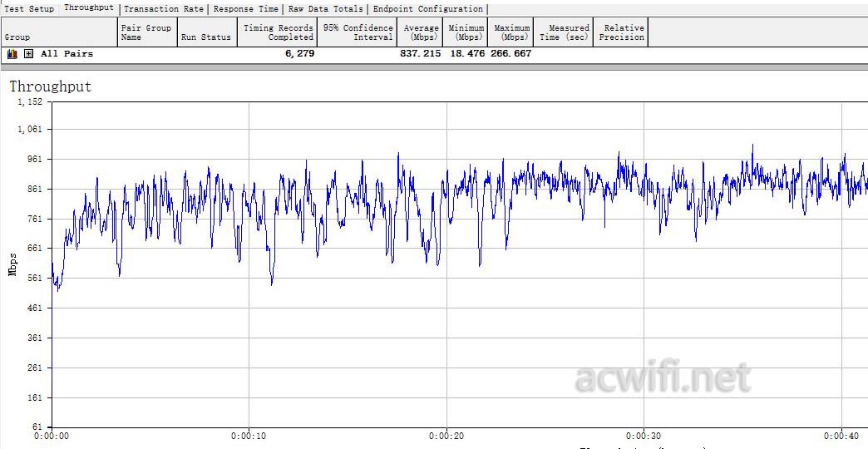The width and height of the screenshot is (868, 449).
Task: Click the Pair Group Name column header
Action: click(147, 32)
